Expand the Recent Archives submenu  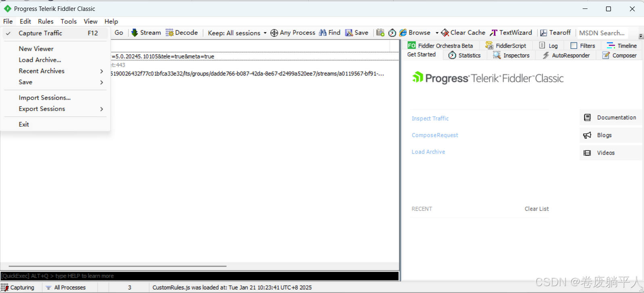coord(56,71)
